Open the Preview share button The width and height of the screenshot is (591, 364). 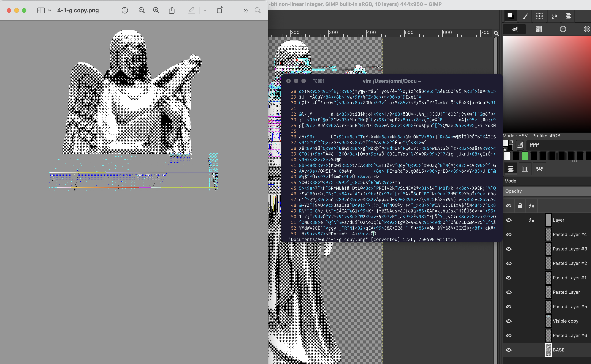[172, 10]
